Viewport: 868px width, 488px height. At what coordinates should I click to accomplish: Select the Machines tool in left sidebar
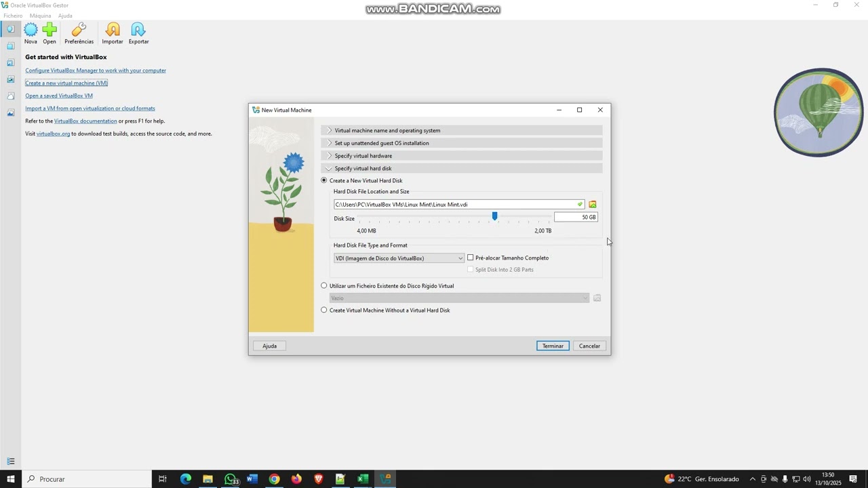pos(10,46)
